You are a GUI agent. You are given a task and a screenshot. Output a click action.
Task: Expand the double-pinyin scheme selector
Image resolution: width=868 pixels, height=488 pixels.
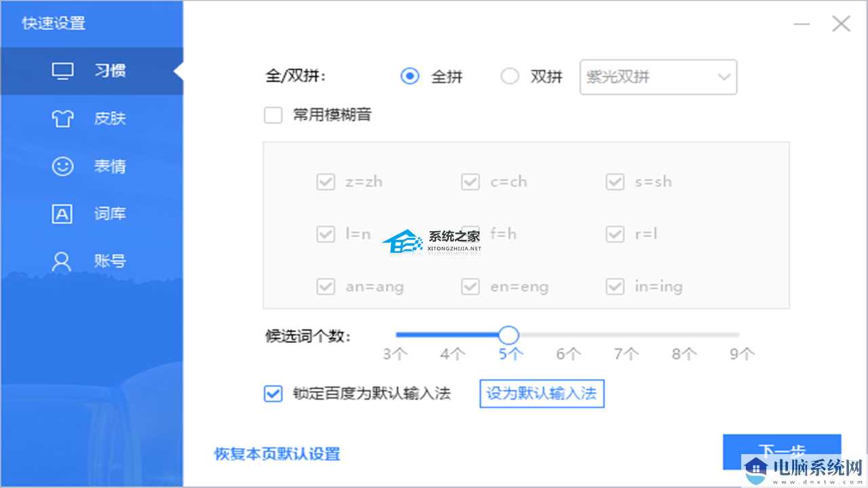click(724, 77)
